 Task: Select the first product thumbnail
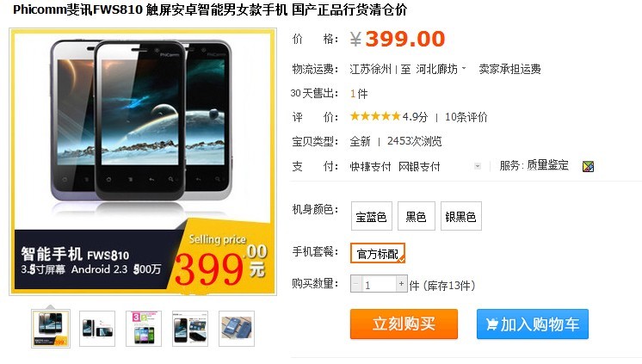(x=51, y=329)
